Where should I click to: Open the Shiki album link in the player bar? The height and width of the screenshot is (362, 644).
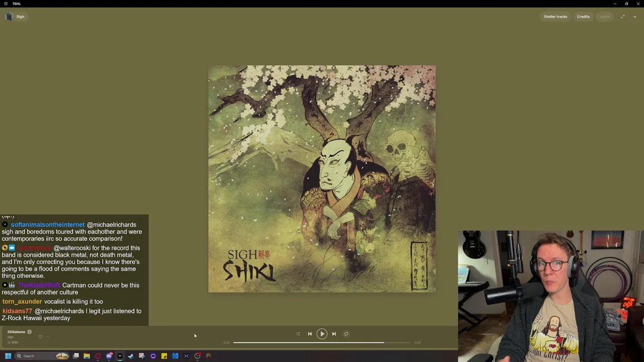coord(15,342)
